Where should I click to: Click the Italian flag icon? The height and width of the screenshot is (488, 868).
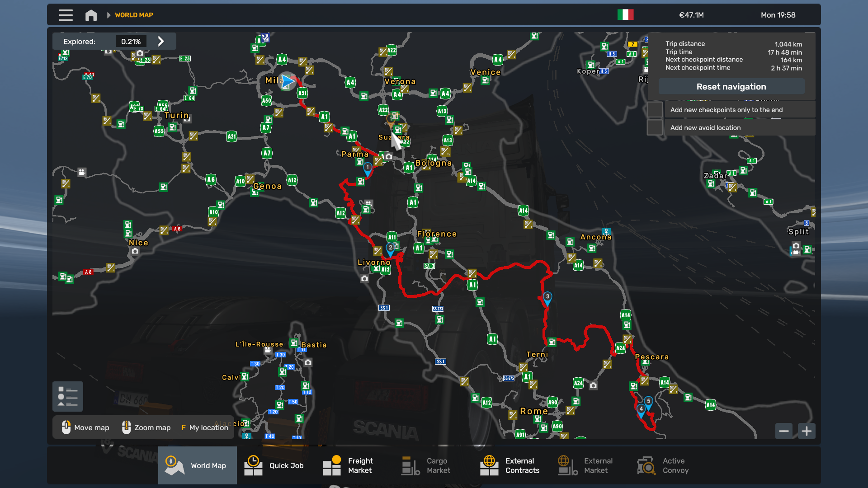(625, 15)
